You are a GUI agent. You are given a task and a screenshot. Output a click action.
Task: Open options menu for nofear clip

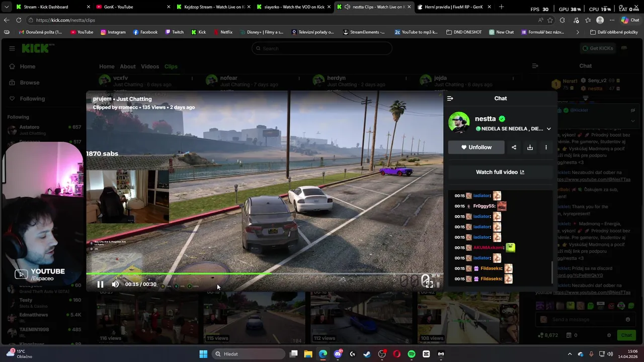coord(299,78)
